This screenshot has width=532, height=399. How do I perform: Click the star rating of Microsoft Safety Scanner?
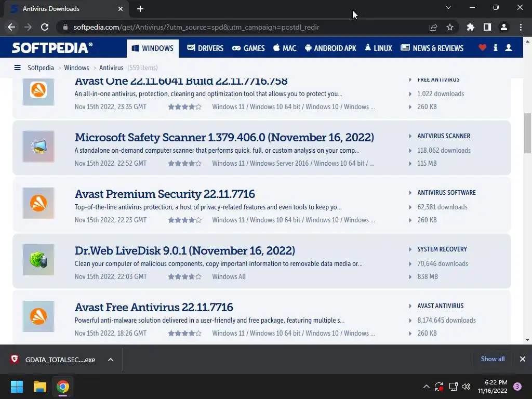coord(184,164)
